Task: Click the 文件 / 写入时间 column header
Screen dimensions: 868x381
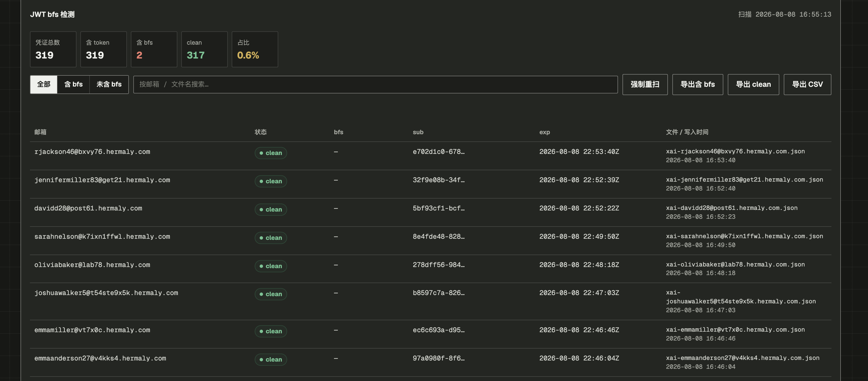Action: [x=687, y=132]
